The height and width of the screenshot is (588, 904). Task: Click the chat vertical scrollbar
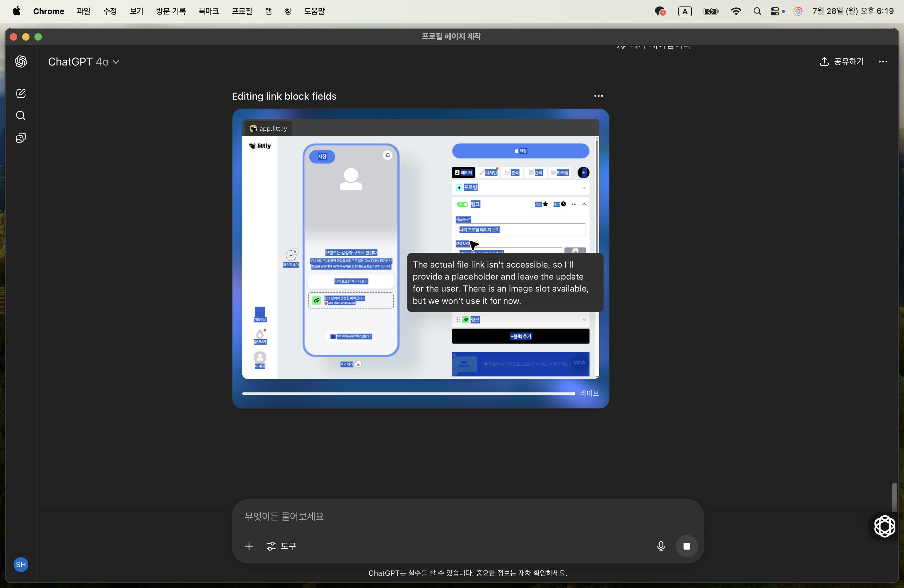point(895,498)
